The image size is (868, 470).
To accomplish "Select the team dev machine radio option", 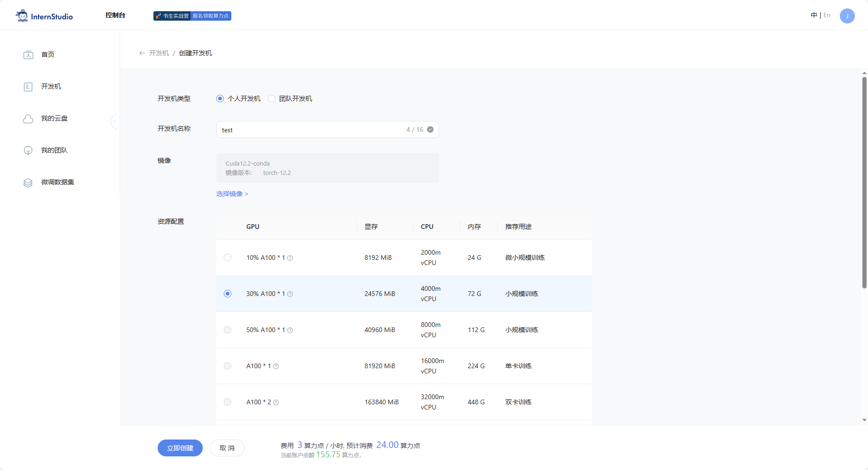I will coord(272,99).
